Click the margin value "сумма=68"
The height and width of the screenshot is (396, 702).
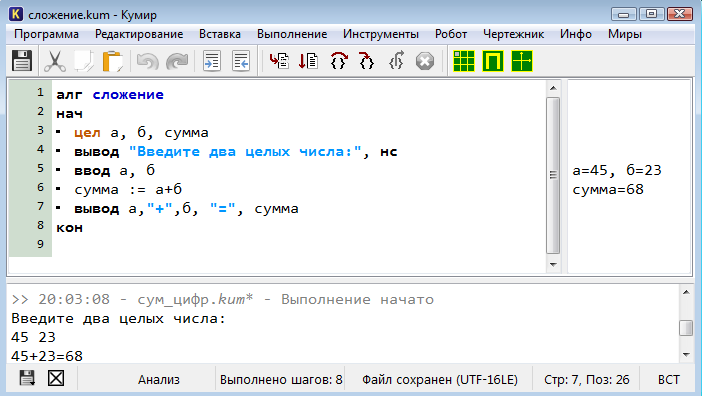point(608,190)
